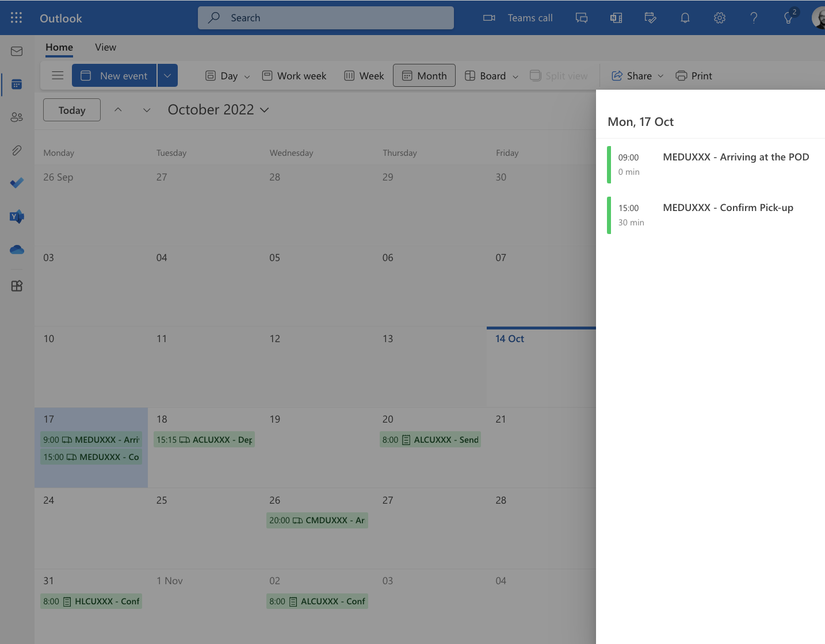This screenshot has height=644, width=825.
Task: Expand the October 2022 date picker dropdown
Action: point(265,110)
